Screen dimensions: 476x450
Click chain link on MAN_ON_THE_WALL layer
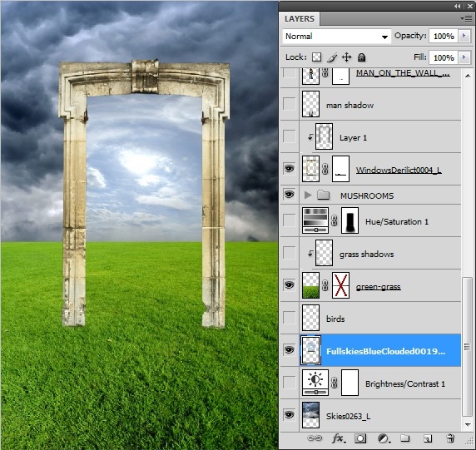pyautogui.click(x=325, y=73)
